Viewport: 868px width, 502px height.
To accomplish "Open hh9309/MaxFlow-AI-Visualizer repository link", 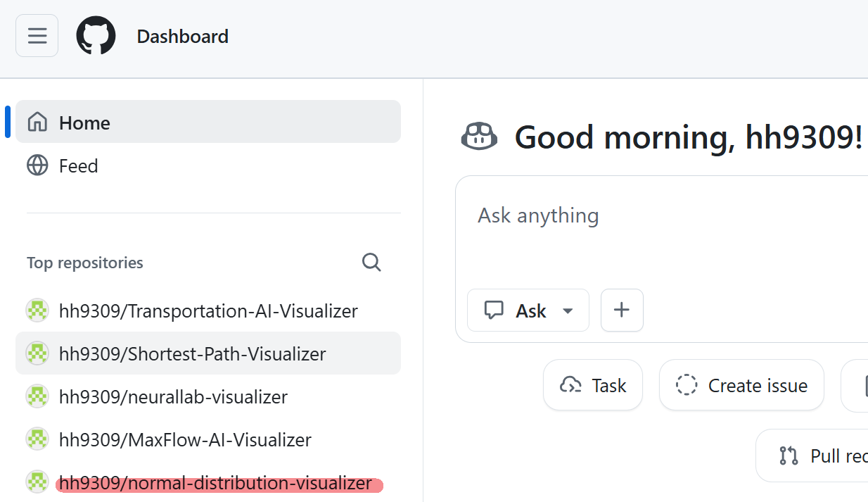I will pos(185,440).
